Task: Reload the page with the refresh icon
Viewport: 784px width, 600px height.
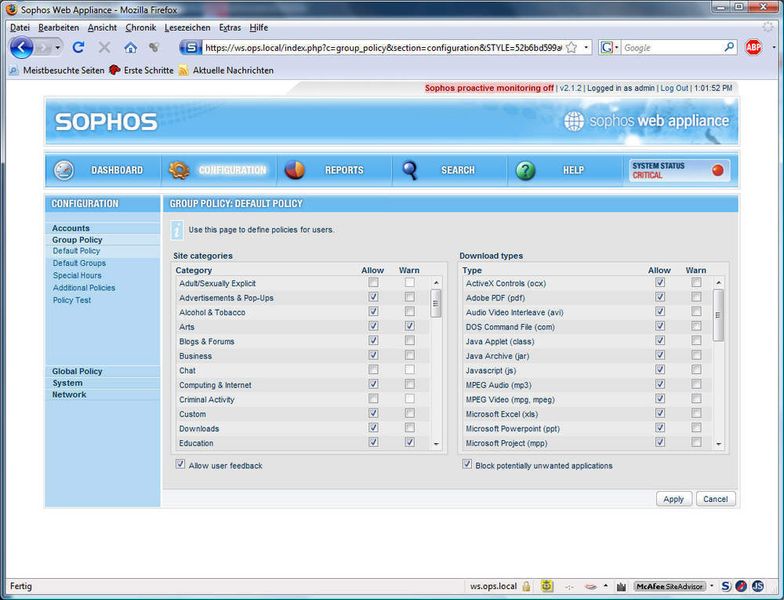Action: pos(78,48)
